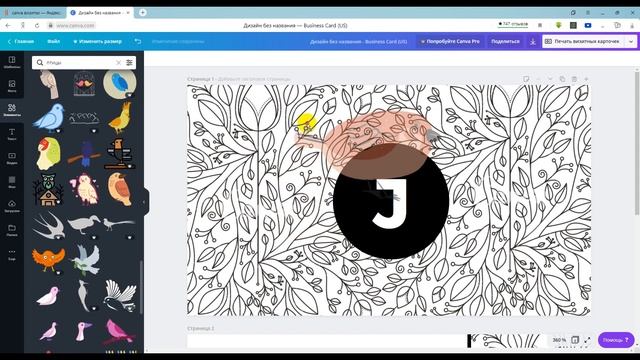Select the orange owl graphic
This screenshot has width=640, height=360.
[x=48, y=260]
